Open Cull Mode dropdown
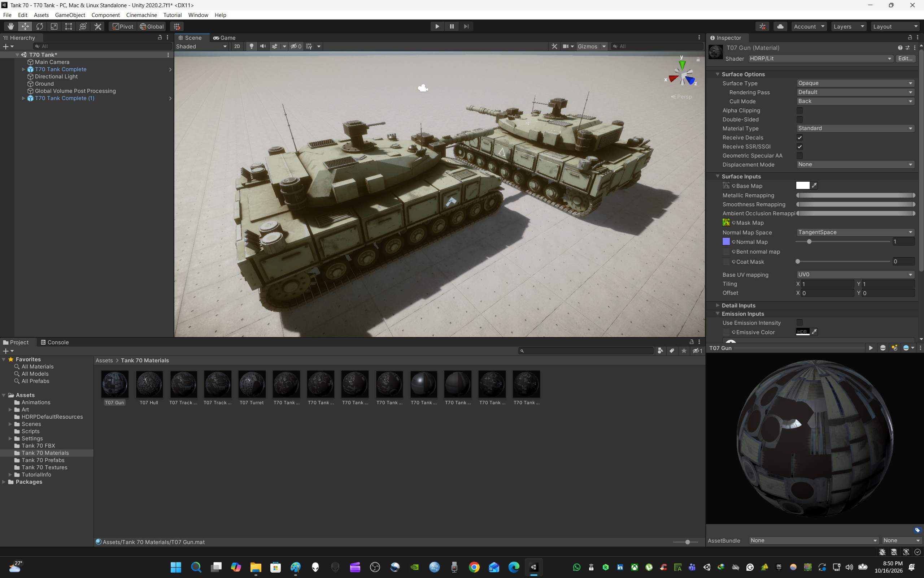The height and width of the screenshot is (578, 924). click(x=855, y=101)
